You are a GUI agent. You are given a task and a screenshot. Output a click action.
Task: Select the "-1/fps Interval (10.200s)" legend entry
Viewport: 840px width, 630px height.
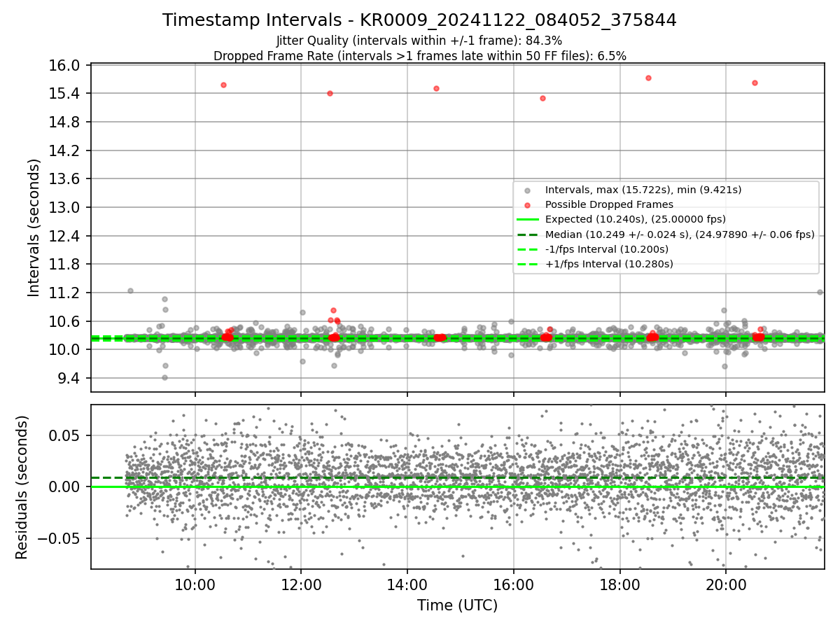(606, 249)
